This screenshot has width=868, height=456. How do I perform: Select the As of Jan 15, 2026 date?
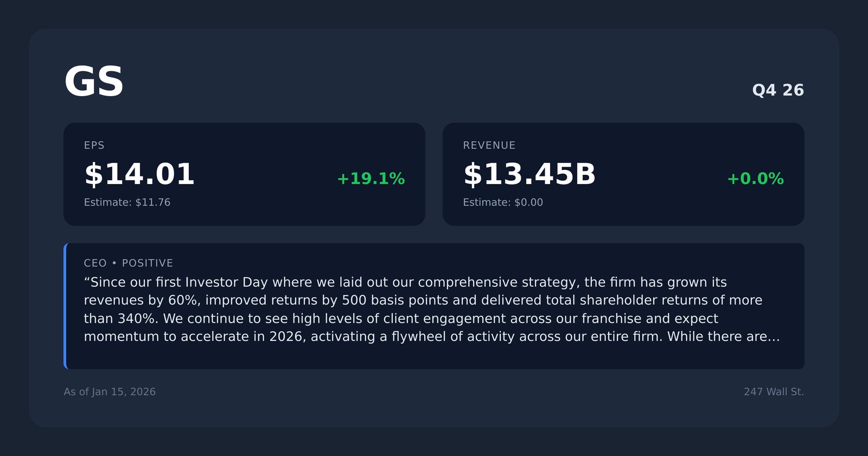tap(110, 392)
